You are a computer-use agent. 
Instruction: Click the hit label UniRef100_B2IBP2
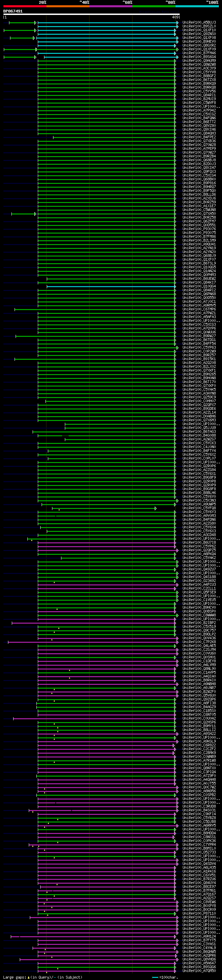point(199,623)
